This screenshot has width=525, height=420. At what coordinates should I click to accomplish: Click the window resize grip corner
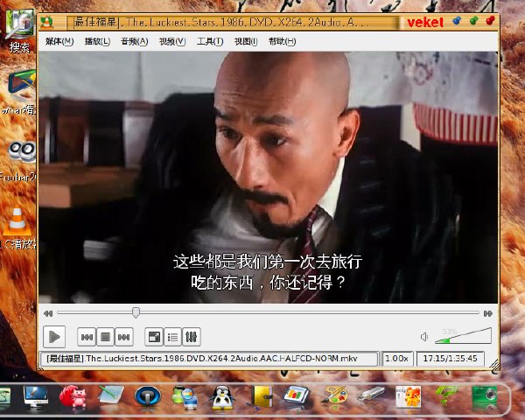[x=494, y=364]
